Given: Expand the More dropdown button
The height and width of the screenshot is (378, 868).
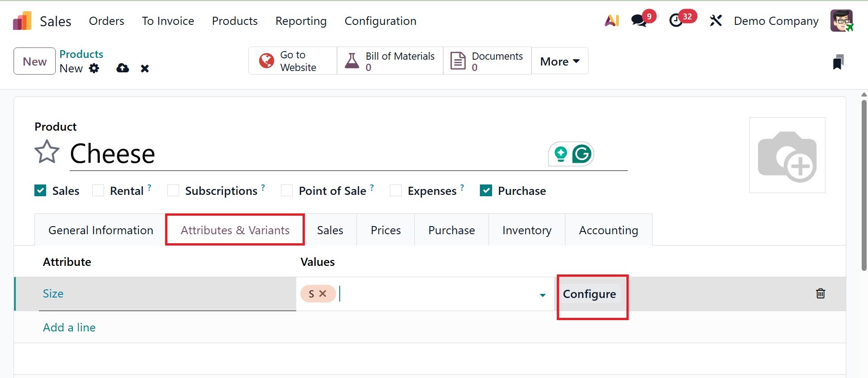Looking at the screenshot, I should point(560,61).
